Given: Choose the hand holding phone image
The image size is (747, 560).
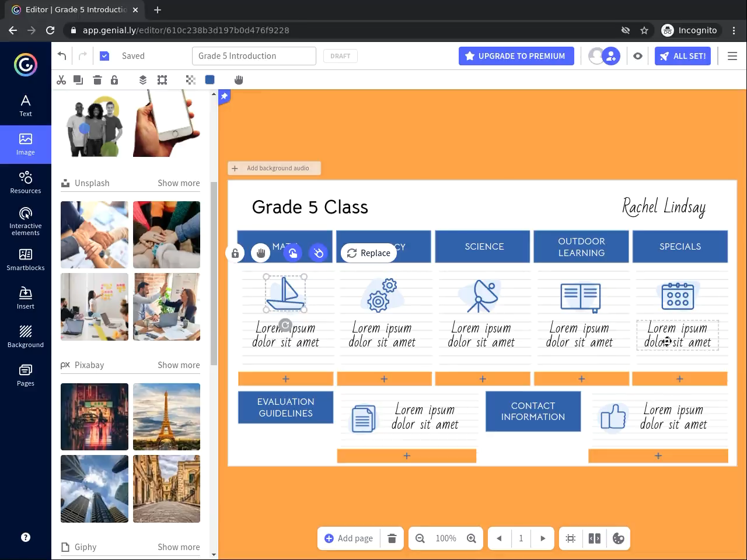Looking at the screenshot, I should [x=166, y=123].
